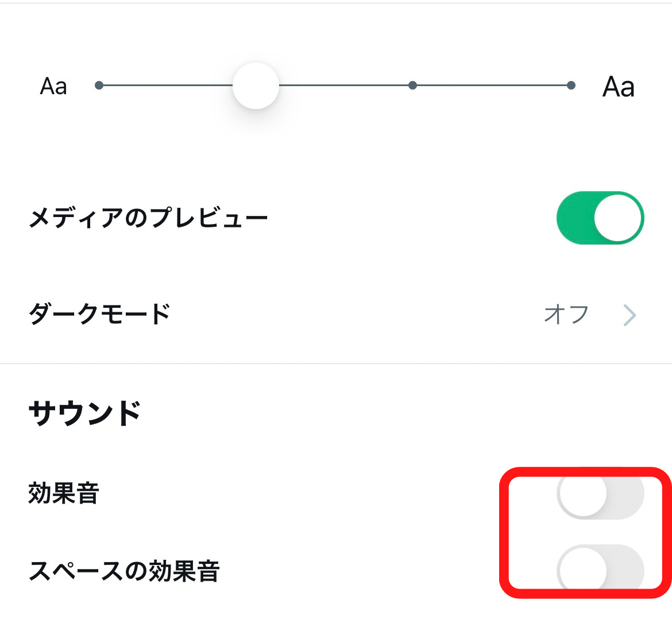Image resolution: width=672 pixels, height=619 pixels.
Task: Click slider track between knob and third stop
Action: coord(345,86)
